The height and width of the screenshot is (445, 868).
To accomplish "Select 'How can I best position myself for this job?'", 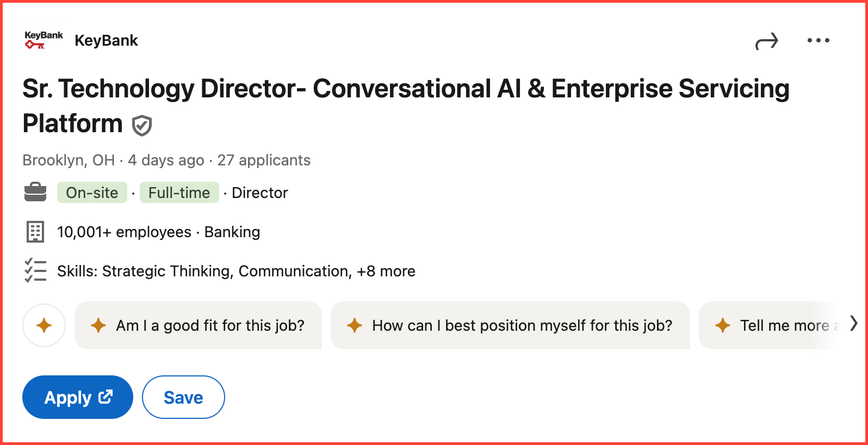I will tap(510, 325).
